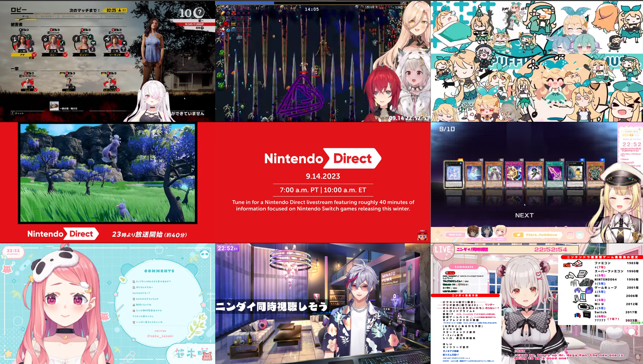Select the last R-rarity card in the row
The height and width of the screenshot is (364, 643).
pyautogui.click(x=595, y=174)
